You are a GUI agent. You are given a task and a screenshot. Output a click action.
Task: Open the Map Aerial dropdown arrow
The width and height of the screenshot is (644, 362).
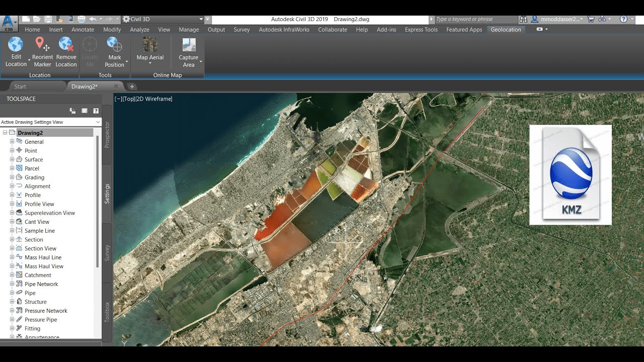pyautogui.click(x=150, y=64)
